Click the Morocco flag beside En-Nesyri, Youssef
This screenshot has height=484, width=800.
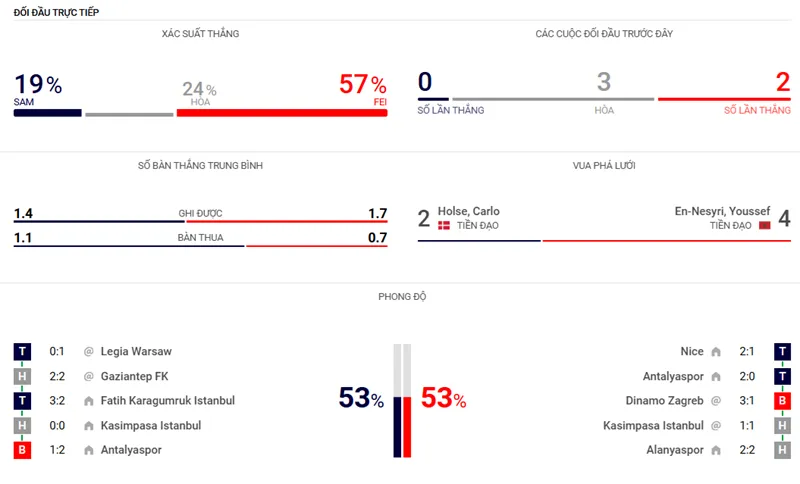765,226
